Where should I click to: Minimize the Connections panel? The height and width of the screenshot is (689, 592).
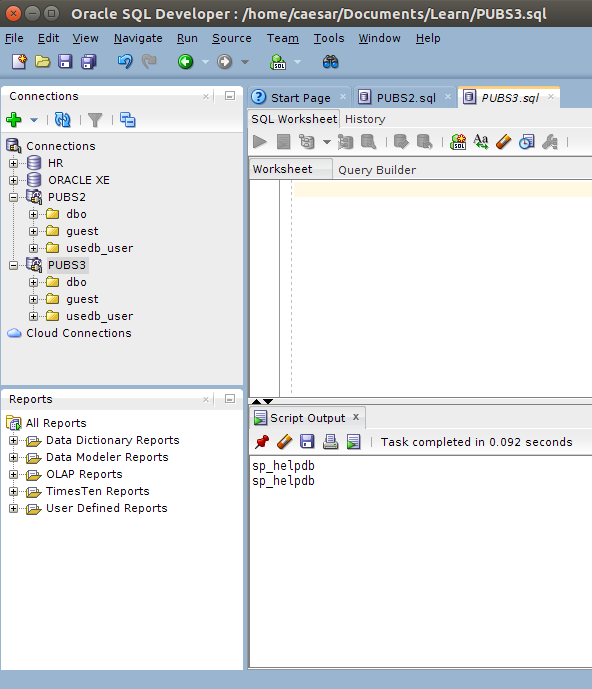[230, 96]
